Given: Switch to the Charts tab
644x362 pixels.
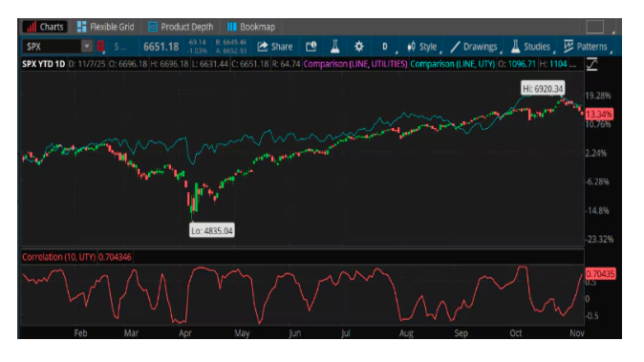Looking at the screenshot, I should [x=45, y=27].
